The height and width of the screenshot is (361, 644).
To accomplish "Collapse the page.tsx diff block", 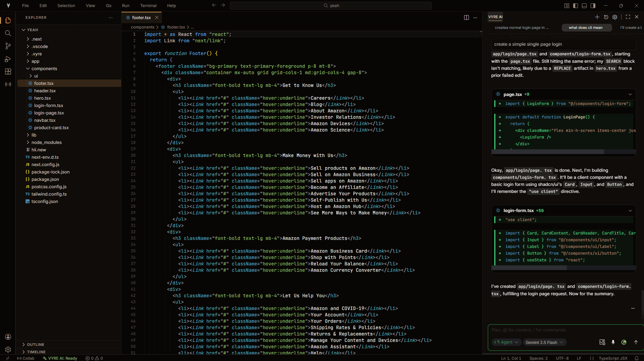I will coord(630,94).
